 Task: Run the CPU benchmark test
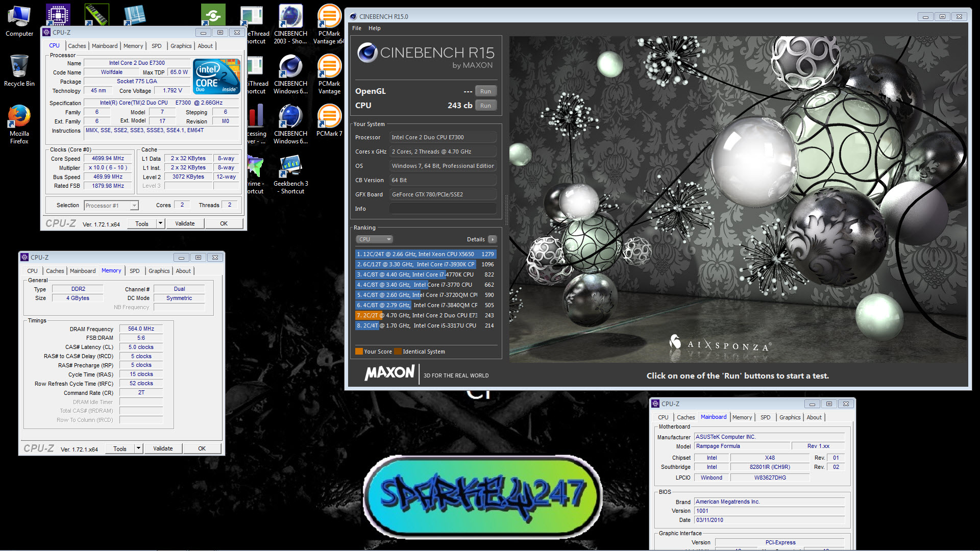[485, 106]
